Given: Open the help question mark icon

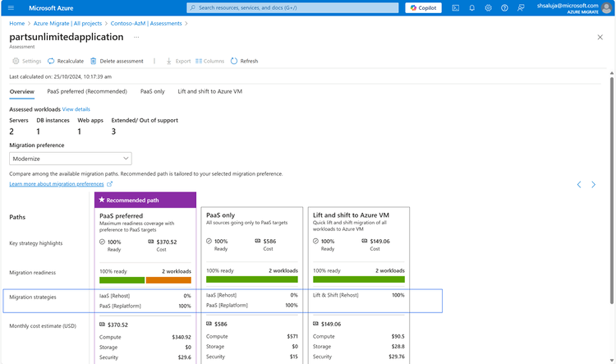Looking at the screenshot, I should (504, 8).
